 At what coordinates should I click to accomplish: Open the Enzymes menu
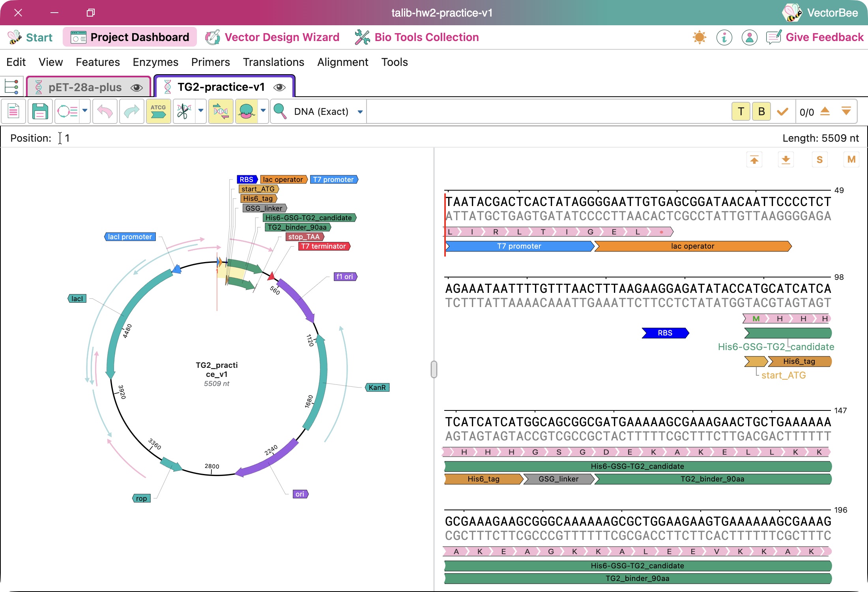[x=155, y=62]
